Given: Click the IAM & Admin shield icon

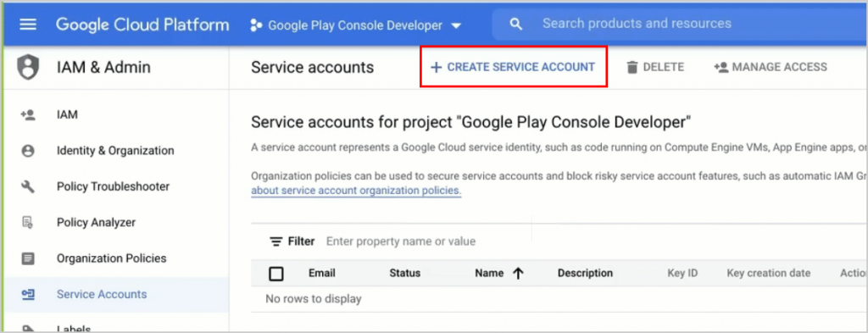Looking at the screenshot, I should click(x=28, y=68).
